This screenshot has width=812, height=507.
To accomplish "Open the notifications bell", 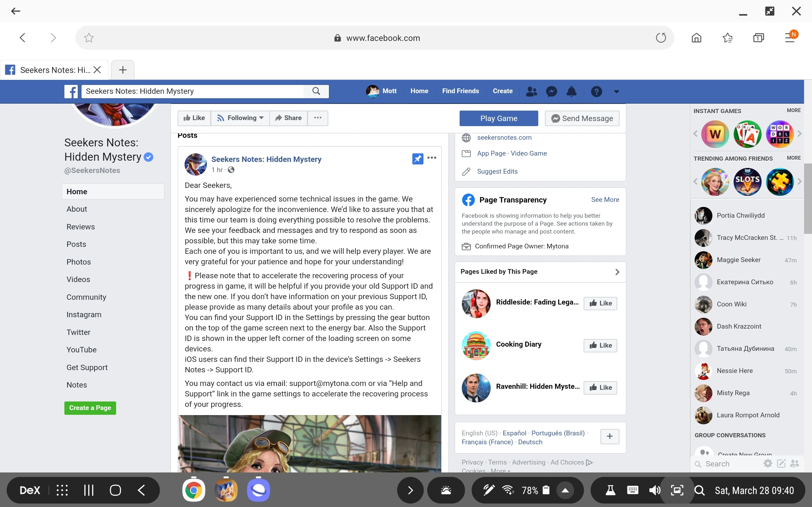I will coord(572,91).
